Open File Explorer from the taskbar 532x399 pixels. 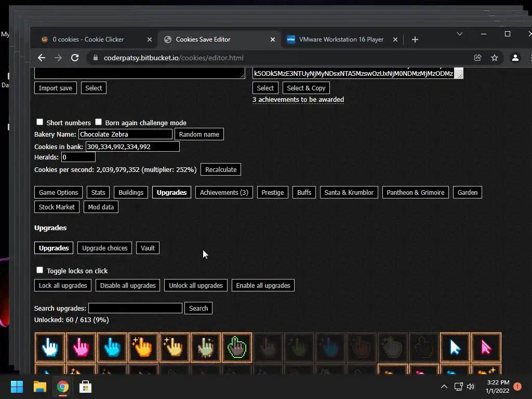click(39, 387)
